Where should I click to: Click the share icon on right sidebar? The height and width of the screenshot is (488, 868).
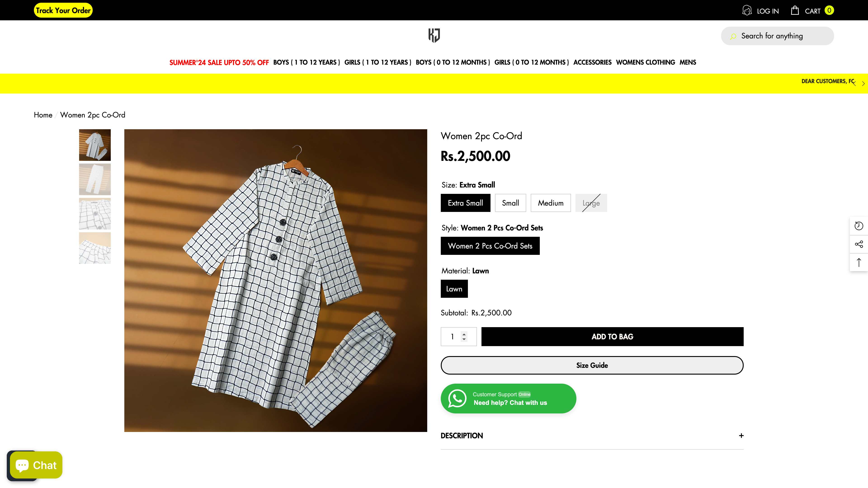[x=859, y=244]
